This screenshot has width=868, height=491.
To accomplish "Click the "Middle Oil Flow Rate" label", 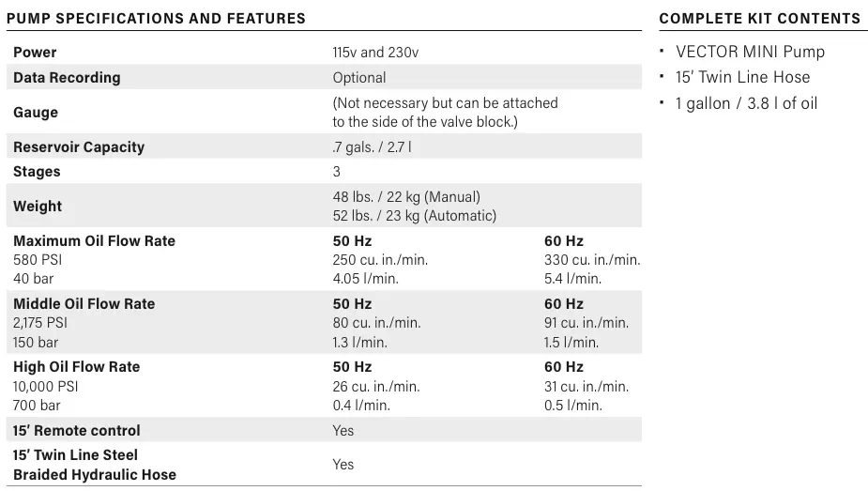I will pos(84,303).
